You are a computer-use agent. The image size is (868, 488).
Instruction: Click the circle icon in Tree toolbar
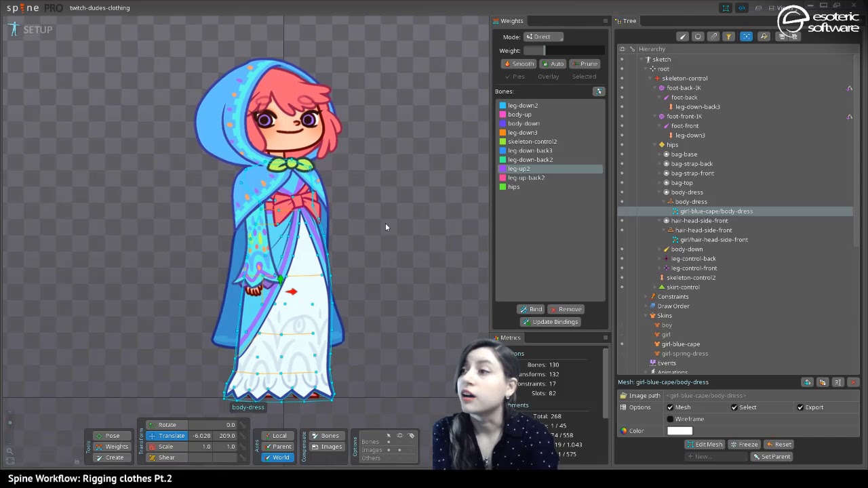[698, 37]
